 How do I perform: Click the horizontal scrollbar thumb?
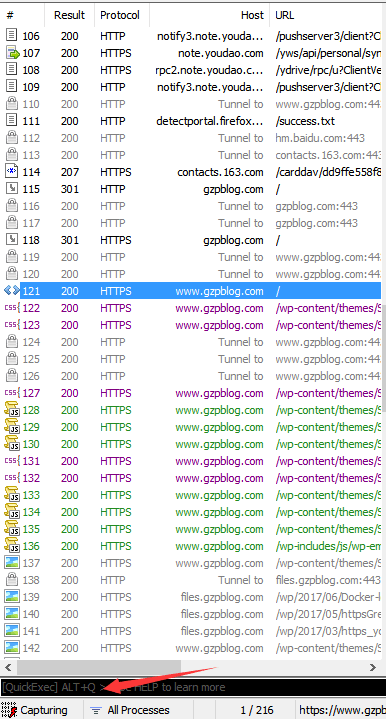(x=98, y=667)
